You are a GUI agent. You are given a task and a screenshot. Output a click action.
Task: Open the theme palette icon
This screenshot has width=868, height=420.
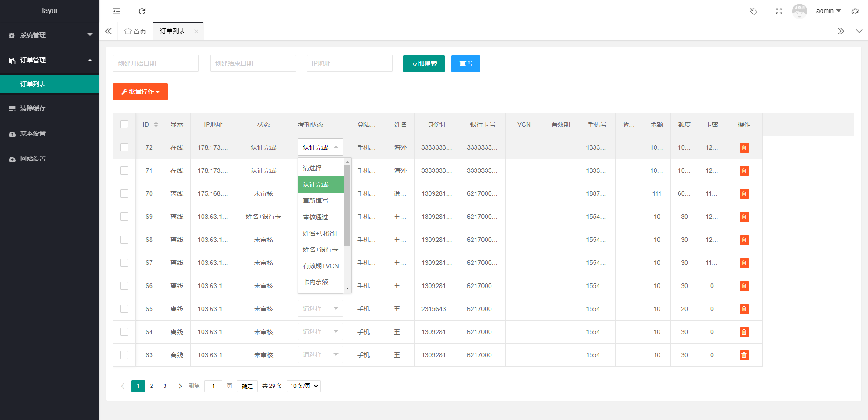click(855, 11)
